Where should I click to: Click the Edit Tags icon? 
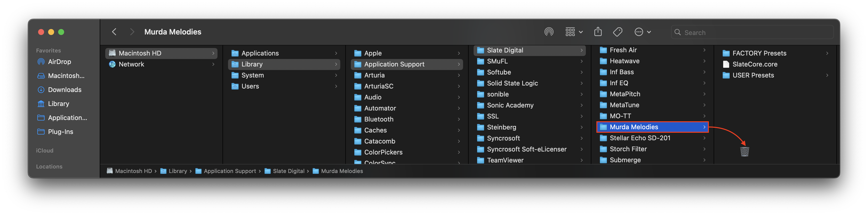pos(617,32)
